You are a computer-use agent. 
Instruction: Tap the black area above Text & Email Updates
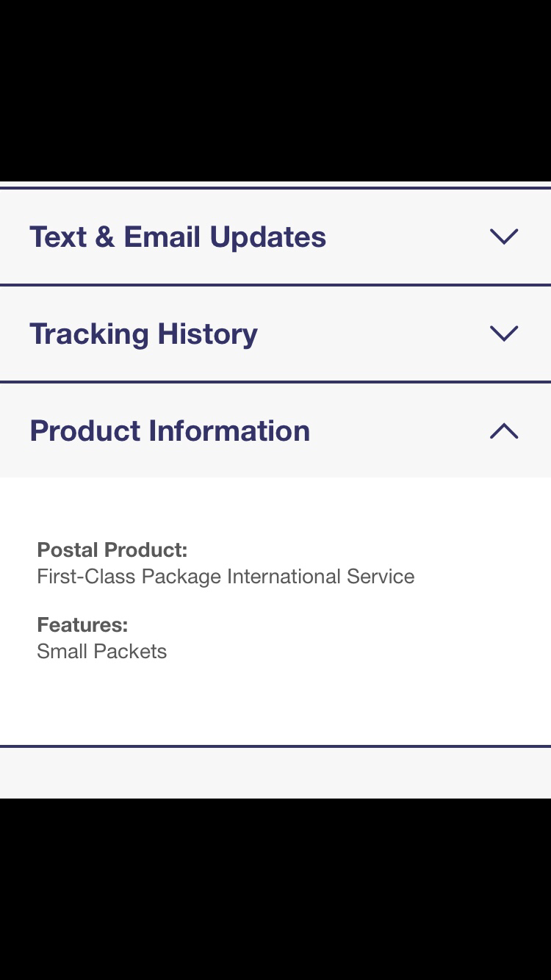coord(275,88)
